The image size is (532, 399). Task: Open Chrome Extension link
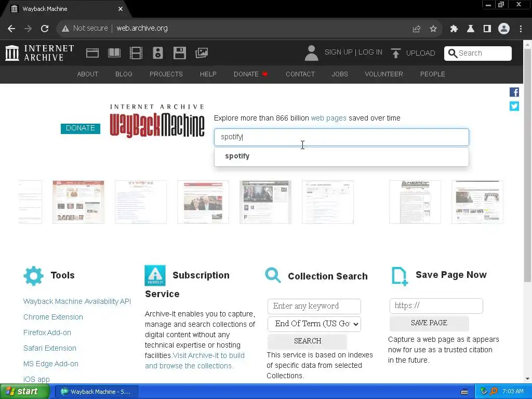pos(53,317)
